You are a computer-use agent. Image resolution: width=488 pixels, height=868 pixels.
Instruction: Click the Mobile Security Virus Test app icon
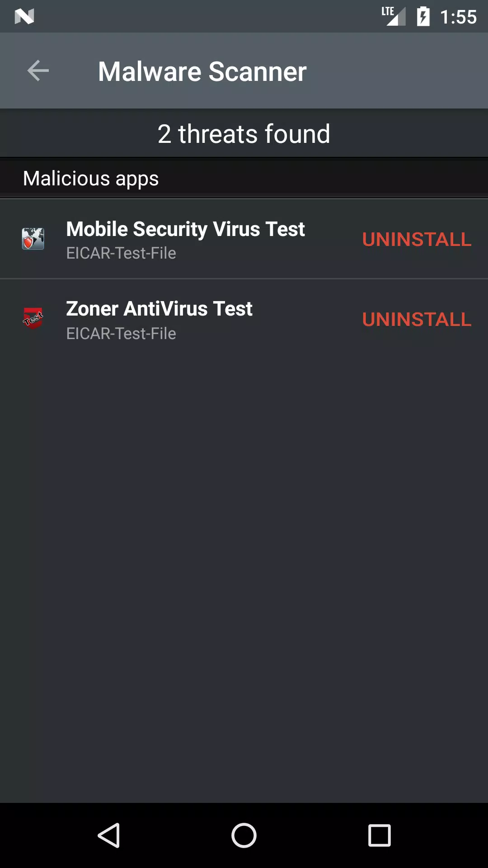(x=33, y=239)
